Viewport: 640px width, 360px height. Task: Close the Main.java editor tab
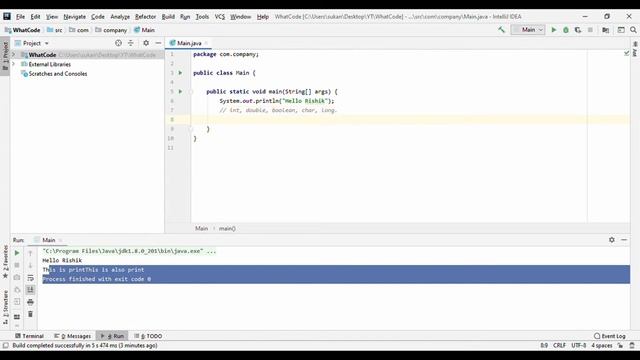pyautogui.click(x=206, y=43)
